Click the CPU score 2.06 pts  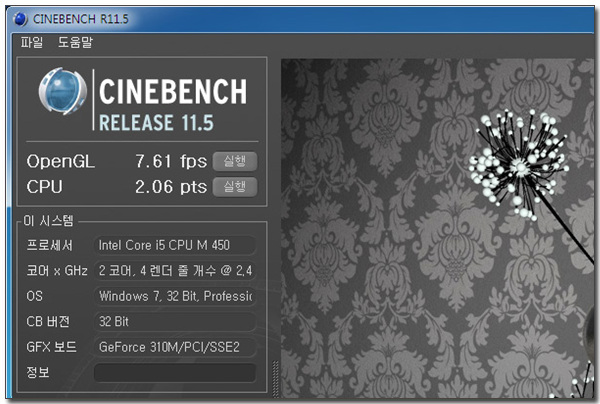[x=171, y=187]
